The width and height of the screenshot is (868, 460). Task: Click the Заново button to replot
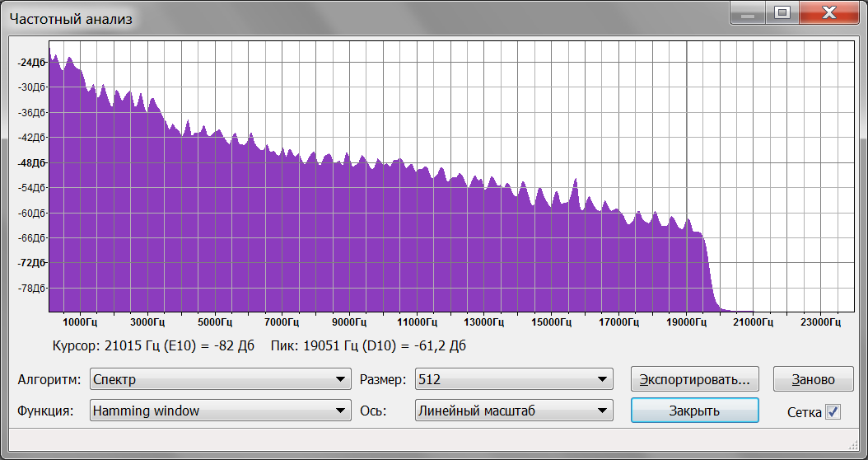pos(813,380)
